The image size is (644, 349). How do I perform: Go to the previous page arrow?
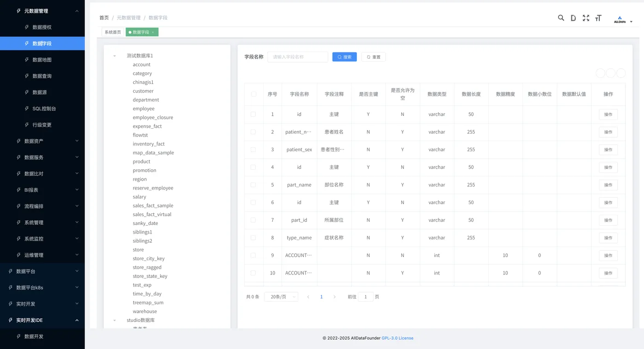pos(308,297)
